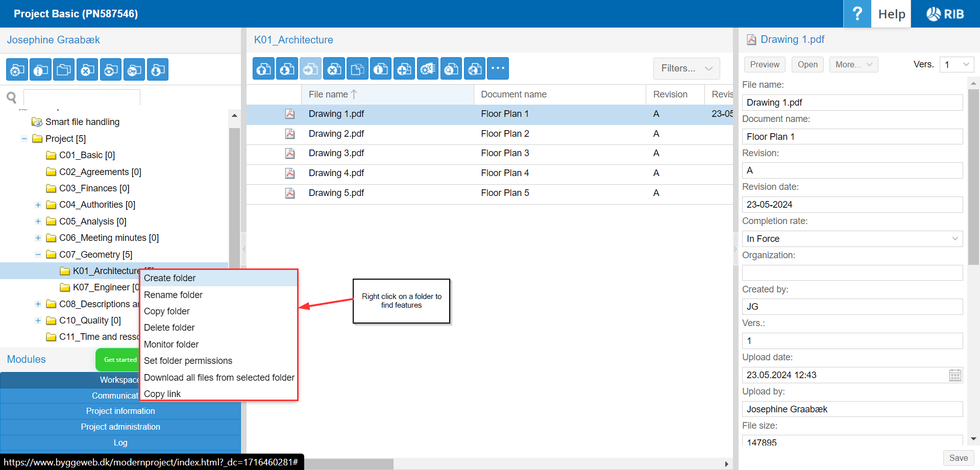Click the delete folder icon
The image size is (980, 470).
click(87, 70)
